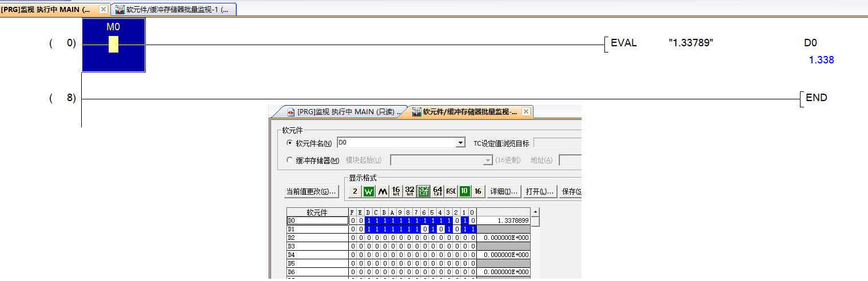Choose hexadecimal '16' display icon
This screenshot has height=281, width=868.
coord(478,191)
